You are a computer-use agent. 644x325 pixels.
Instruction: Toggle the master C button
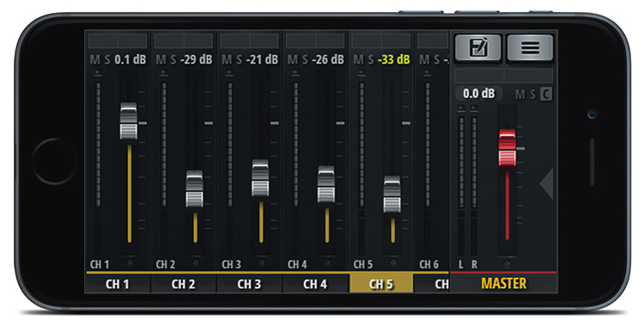coord(546,95)
